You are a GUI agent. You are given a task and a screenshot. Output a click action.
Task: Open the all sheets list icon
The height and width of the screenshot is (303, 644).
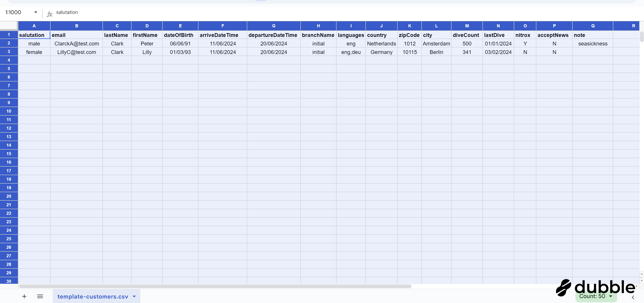[40, 296]
